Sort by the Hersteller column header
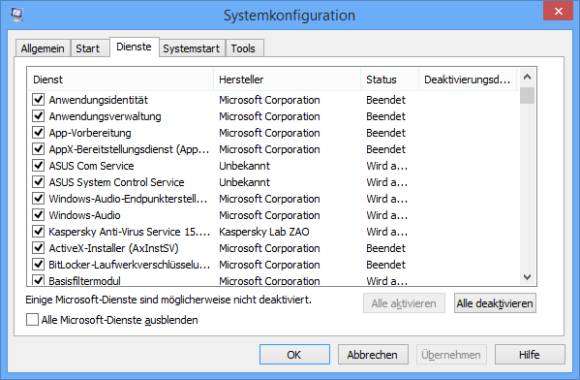580x380 pixels. pyautogui.click(x=287, y=80)
